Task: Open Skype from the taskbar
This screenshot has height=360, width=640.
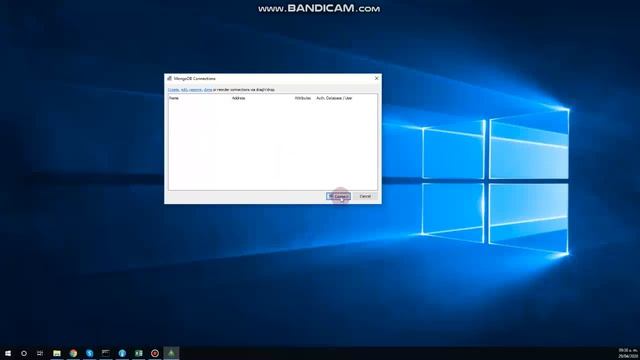Action: tap(90, 353)
